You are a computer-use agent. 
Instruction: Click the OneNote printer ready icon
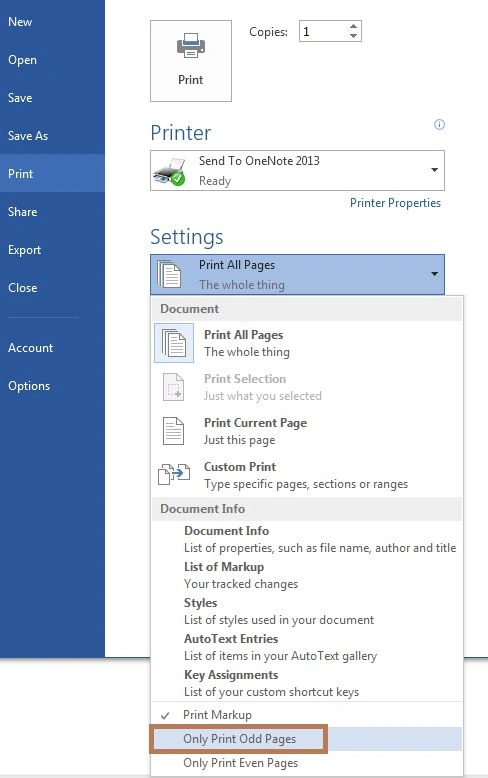coord(170,172)
